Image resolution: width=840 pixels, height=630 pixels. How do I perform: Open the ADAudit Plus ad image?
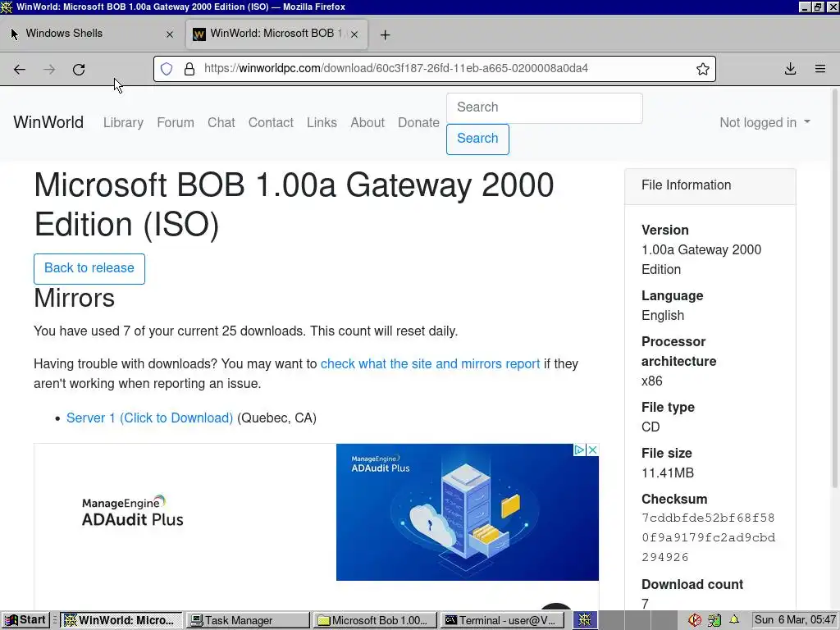tap(467, 512)
